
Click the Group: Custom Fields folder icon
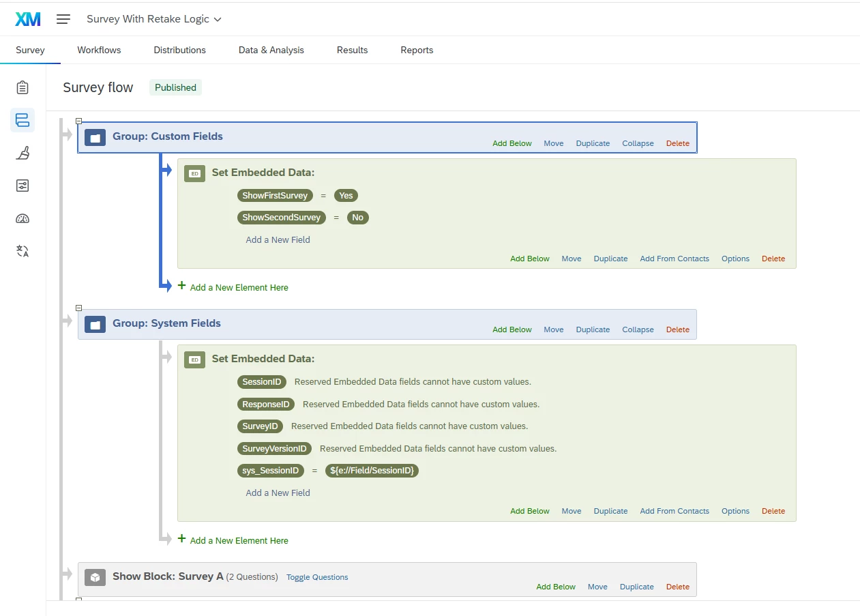pos(95,137)
